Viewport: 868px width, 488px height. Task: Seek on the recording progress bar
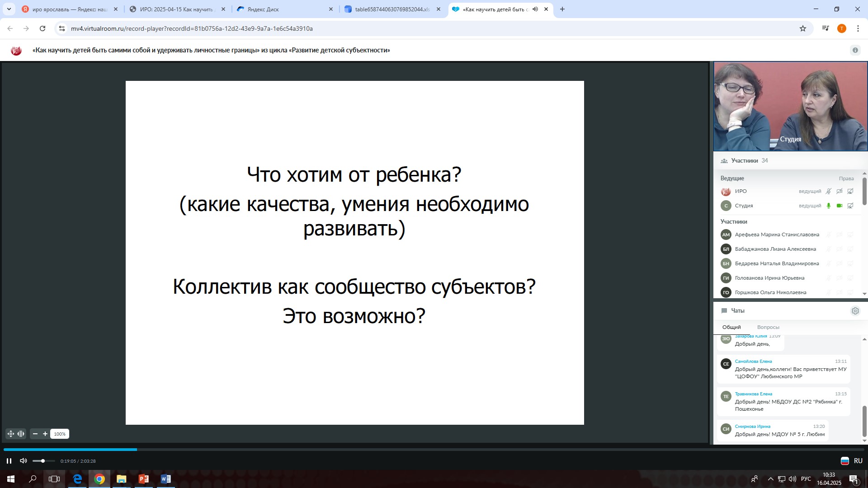click(434, 450)
